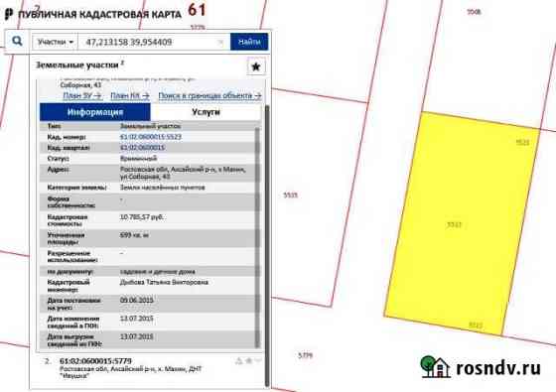556x392 pixels.
Task: Click the yellow highlighted parcel 5537
Action: 463,223
